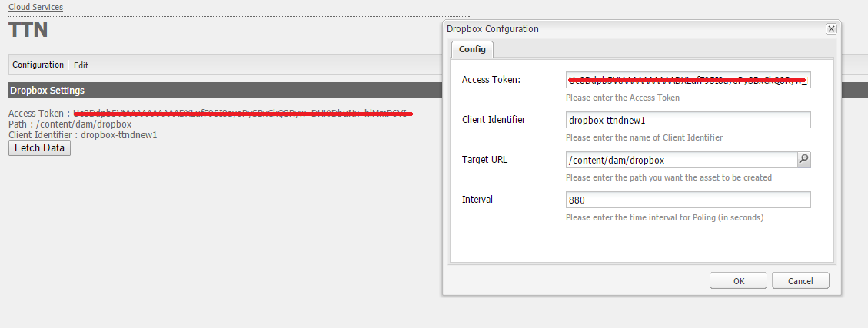Click the TTN page heading
This screenshot has height=328, width=868.
point(28,30)
